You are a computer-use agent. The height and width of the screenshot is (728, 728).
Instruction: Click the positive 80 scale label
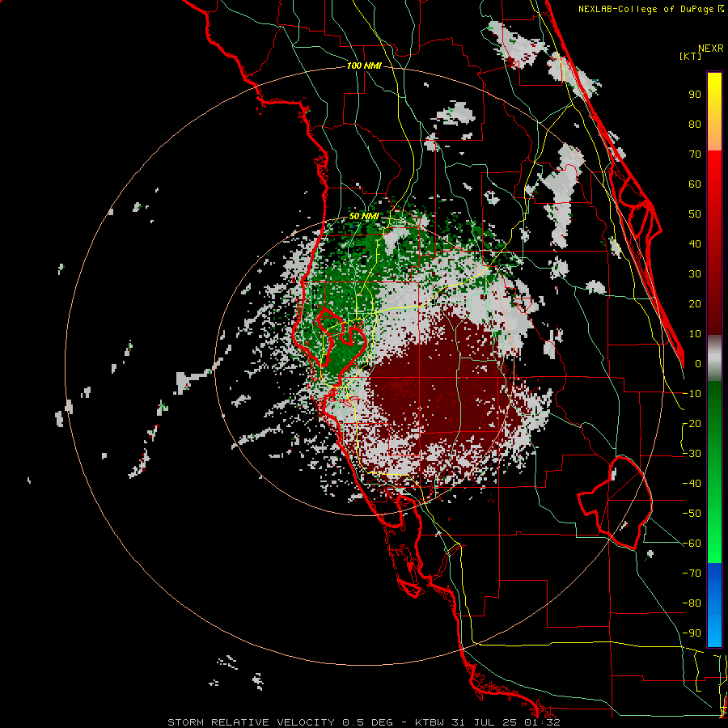coord(695,124)
